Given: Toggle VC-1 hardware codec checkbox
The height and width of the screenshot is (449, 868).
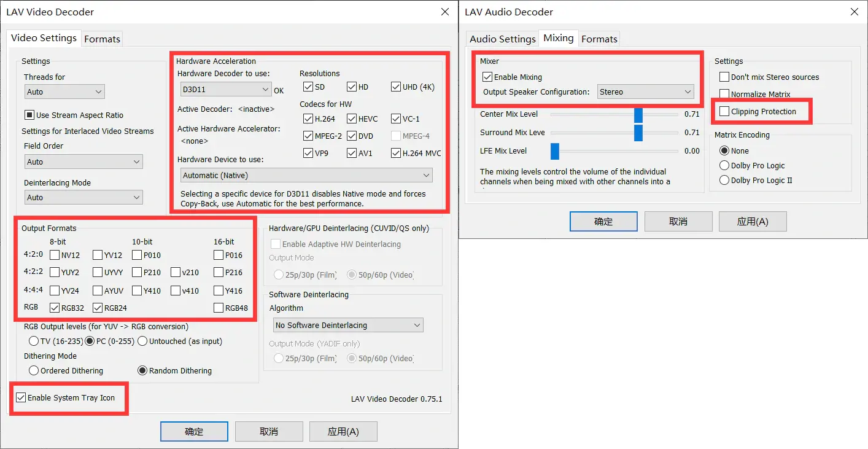Looking at the screenshot, I should pyautogui.click(x=396, y=119).
